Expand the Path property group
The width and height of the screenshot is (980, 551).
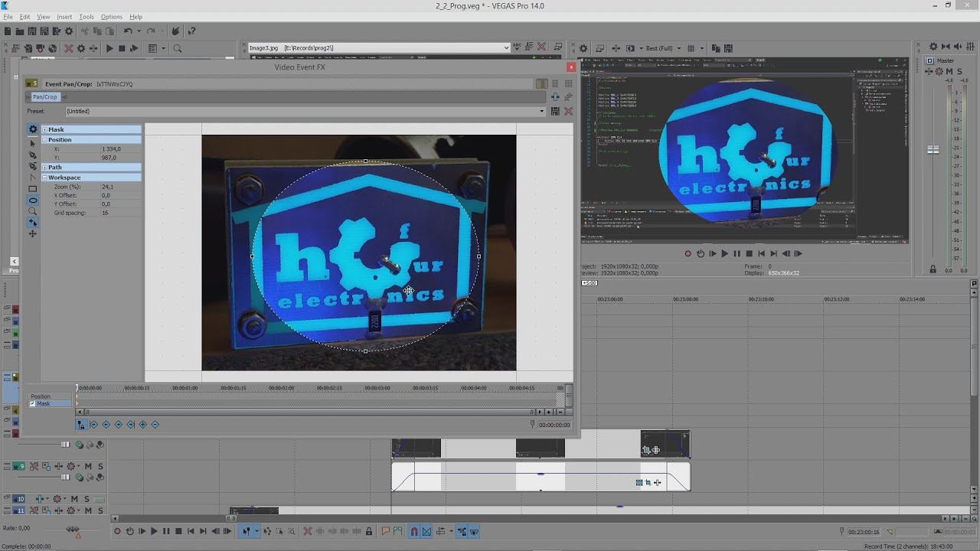pyautogui.click(x=45, y=167)
